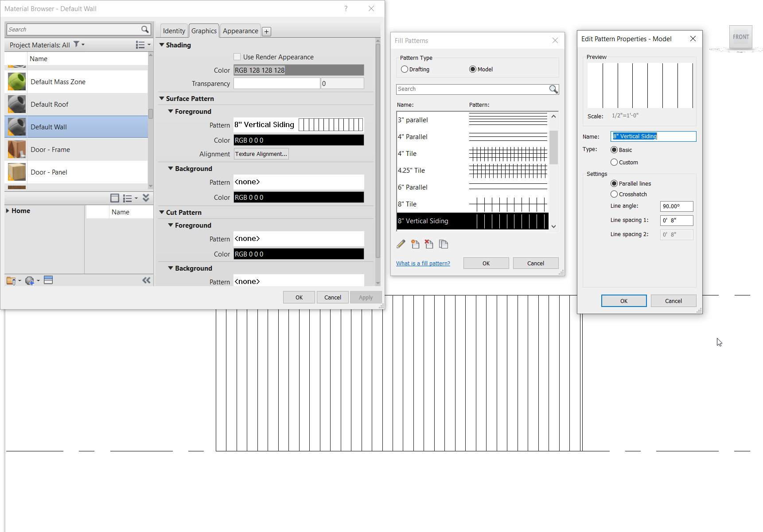Open the What is a fill pattern link
The height and width of the screenshot is (532, 763).
click(423, 263)
